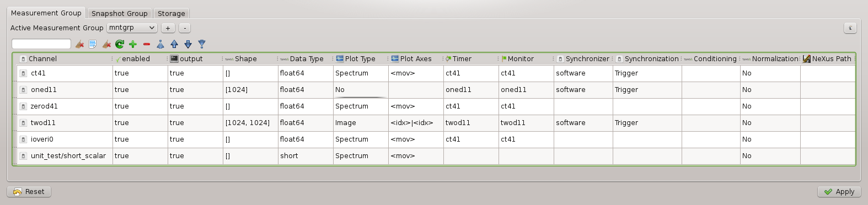Click terminal icon in output column header
This screenshot has width=868, height=205.
[x=174, y=58]
